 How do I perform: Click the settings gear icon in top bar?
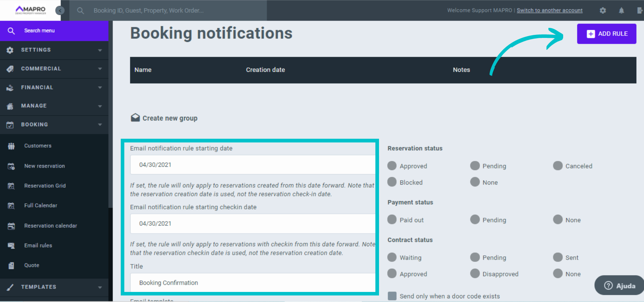tap(603, 10)
